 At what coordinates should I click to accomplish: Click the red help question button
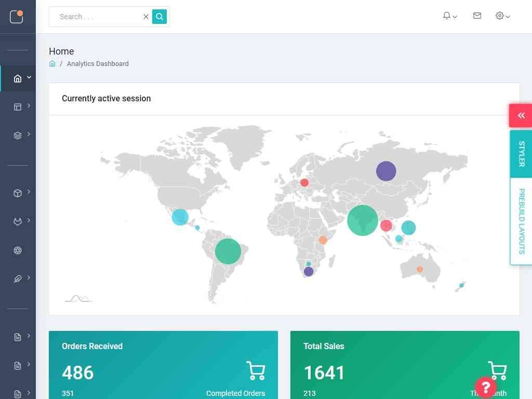(x=486, y=387)
